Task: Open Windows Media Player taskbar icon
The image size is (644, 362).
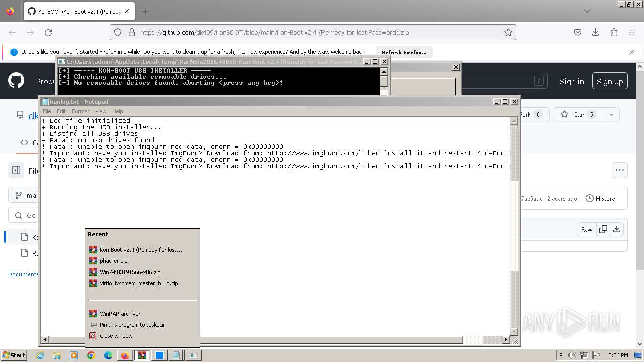Action: (x=74, y=355)
